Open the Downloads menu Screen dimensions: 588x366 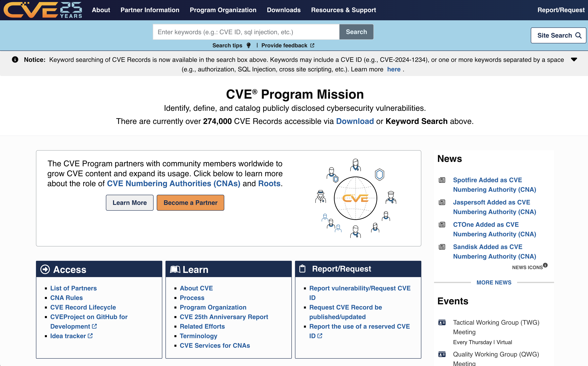pyautogui.click(x=284, y=10)
